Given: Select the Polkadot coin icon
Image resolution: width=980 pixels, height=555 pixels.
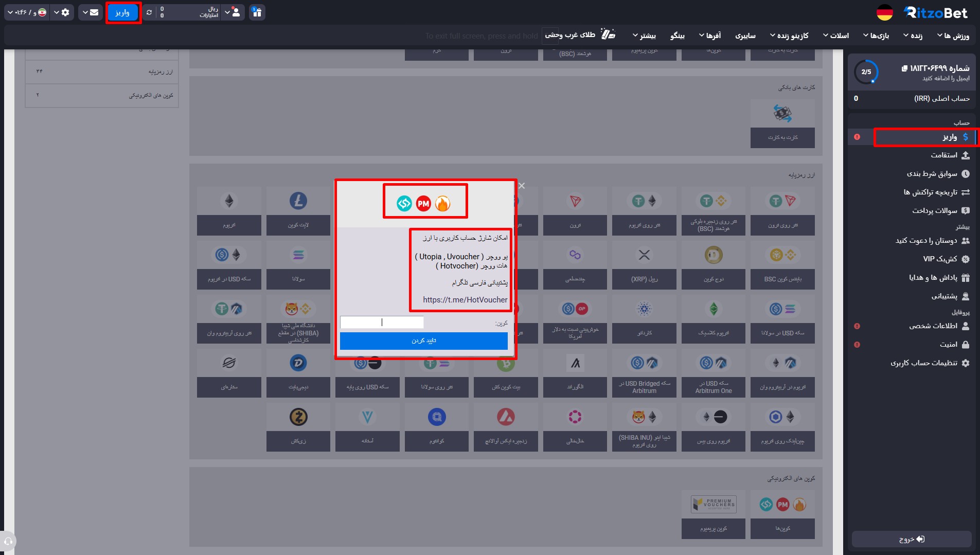Looking at the screenshot, I should coord(575,417).
